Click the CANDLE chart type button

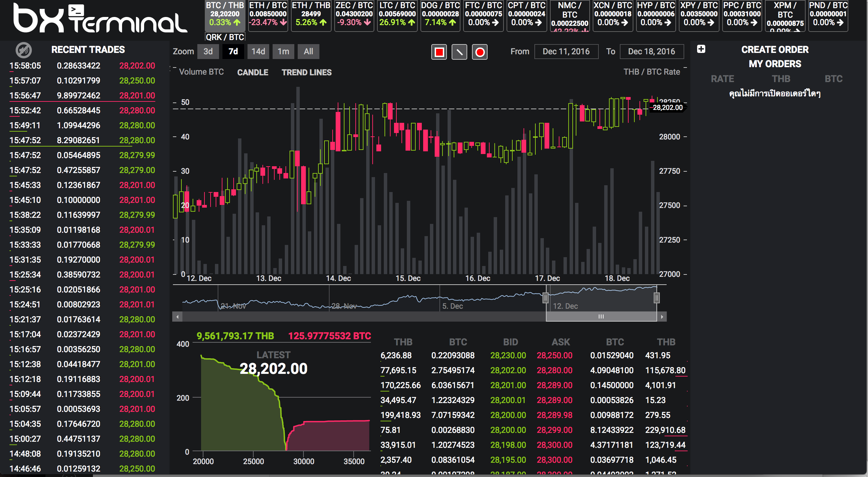tap(253, 72)
